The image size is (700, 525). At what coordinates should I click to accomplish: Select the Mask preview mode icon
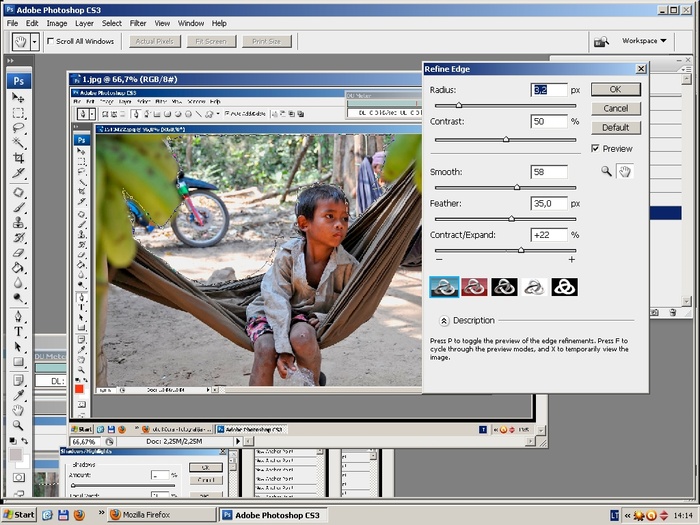coord(564,287)
